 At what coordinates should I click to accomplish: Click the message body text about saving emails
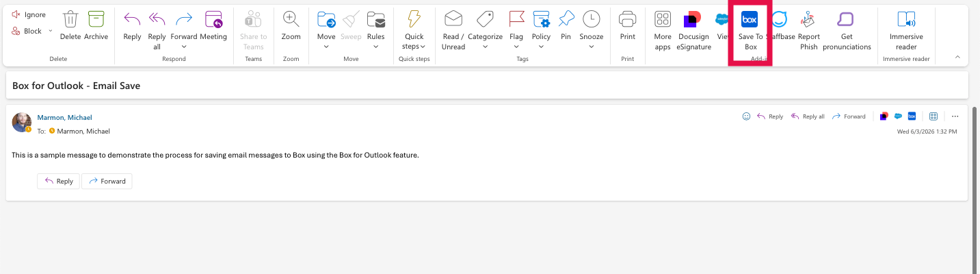215,155
